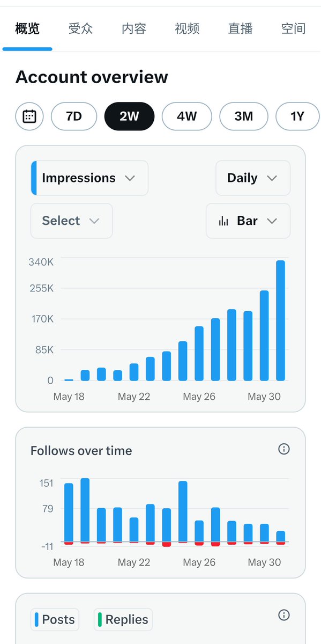
Task: Open the Daily interval dropdown
Action: tap(253, 178)
